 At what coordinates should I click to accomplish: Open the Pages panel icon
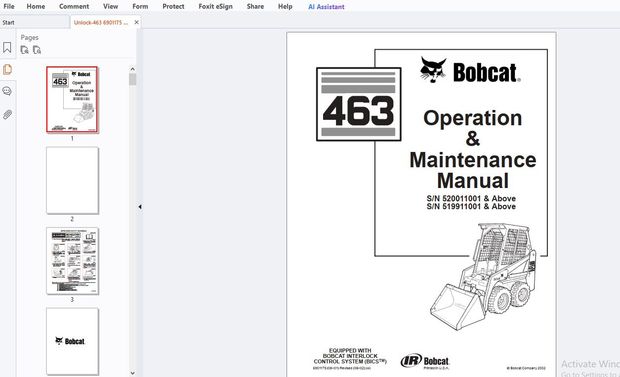(7, 70)
